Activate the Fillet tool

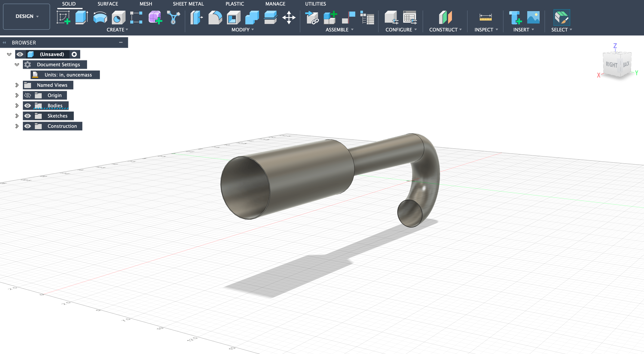click(215, 18)
